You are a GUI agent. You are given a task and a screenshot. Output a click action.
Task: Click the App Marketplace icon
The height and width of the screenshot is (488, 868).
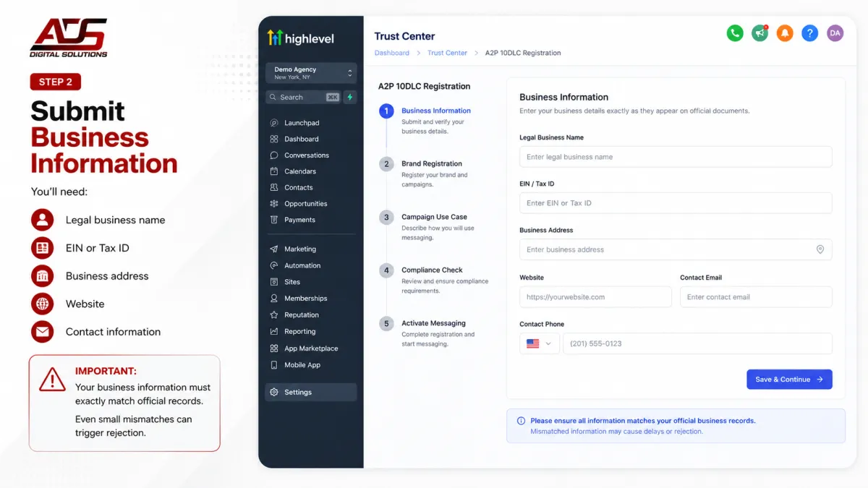pyautogui.click(x=274, y=348)
